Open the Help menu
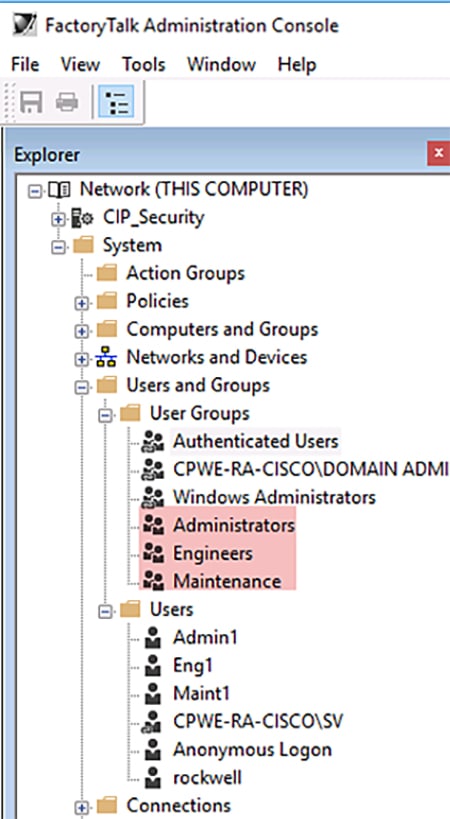 tap(297, 65)
